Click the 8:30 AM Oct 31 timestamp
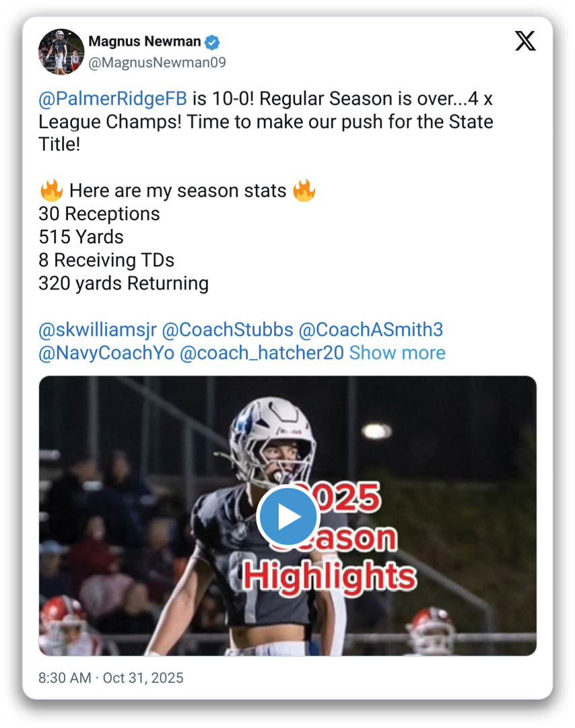This screenshot has height=728, width=575. (x=111, y=678)
